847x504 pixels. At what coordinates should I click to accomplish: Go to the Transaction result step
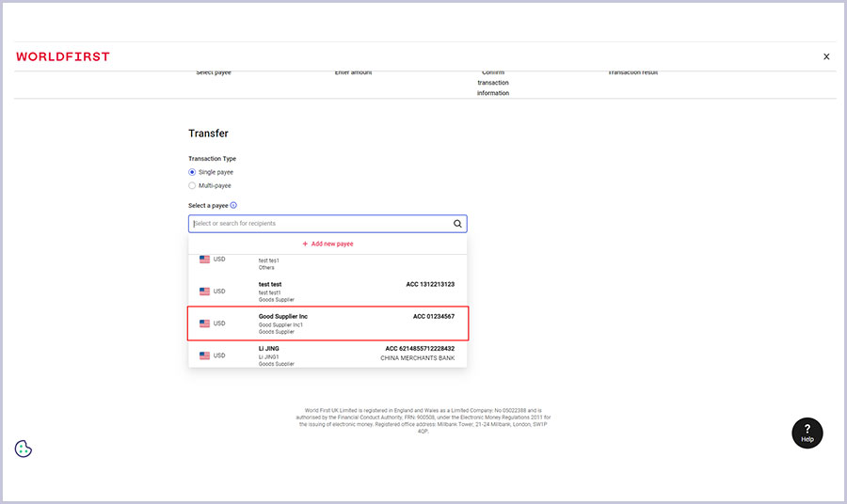[x=632, y=72]
